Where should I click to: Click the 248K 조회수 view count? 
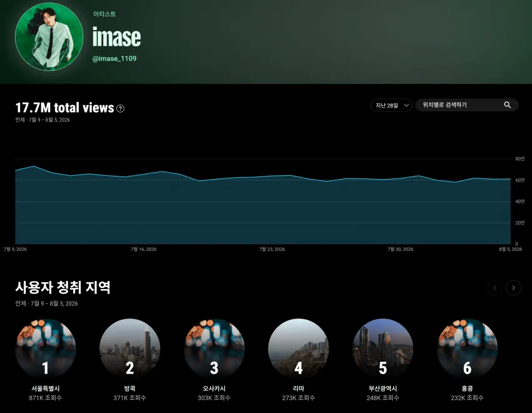(382, 398)
